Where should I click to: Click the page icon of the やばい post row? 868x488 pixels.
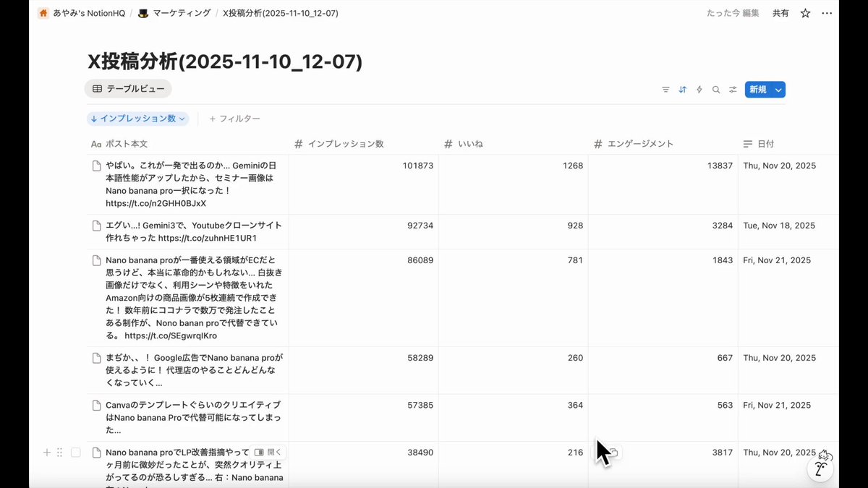click(96, 166)
